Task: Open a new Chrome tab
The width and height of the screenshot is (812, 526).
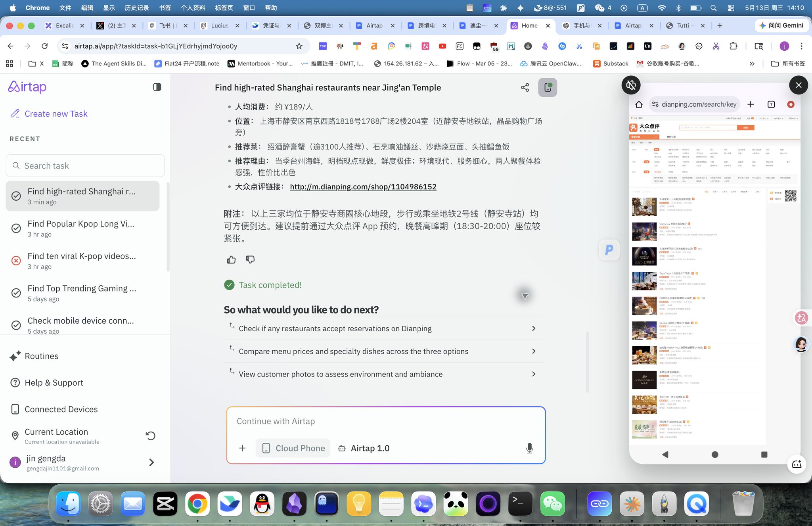Action: click(720, 25)
